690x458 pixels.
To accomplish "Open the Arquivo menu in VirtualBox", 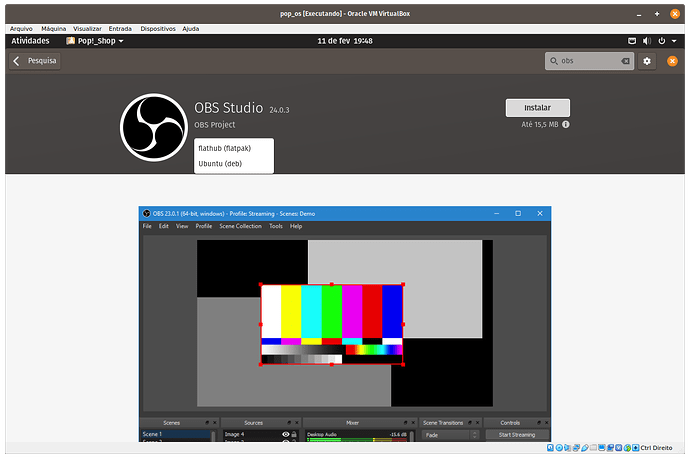I will (x=21, y=29).
